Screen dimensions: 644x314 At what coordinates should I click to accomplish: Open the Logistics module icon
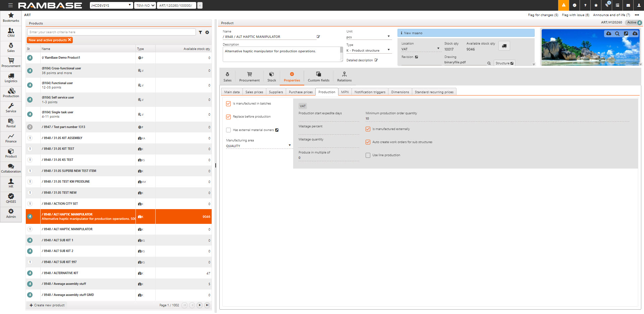[x=11, y=78]
